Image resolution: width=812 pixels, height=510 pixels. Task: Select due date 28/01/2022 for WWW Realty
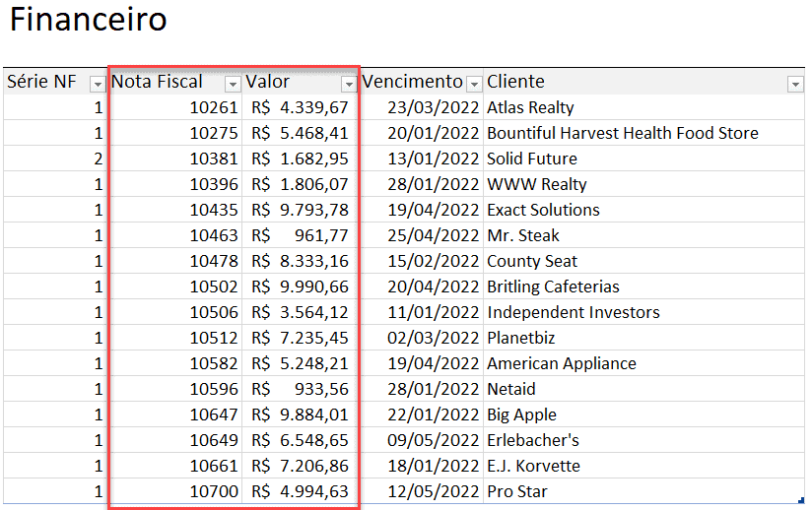pyautogui.click(x=422, y=184)
